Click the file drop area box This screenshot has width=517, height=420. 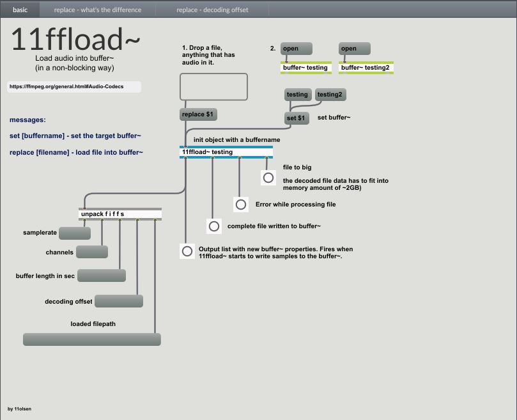tap(213, 87)
